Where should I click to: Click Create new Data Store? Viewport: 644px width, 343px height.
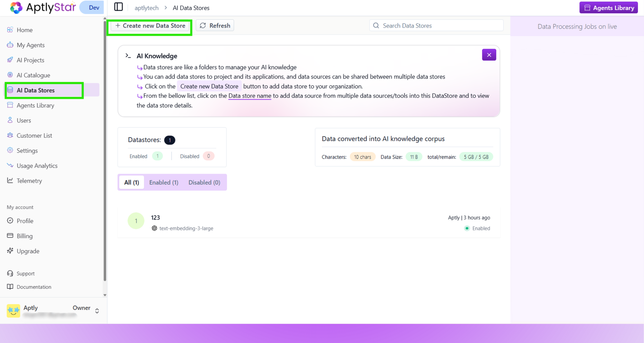point(150,26)
